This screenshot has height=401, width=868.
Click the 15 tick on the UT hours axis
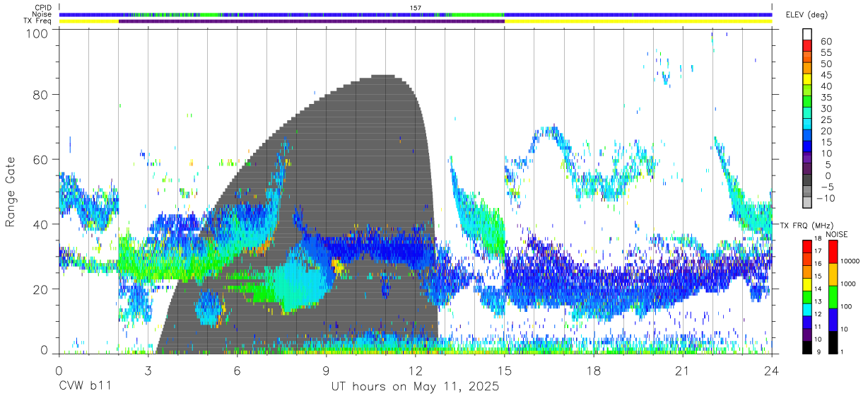click(504, 371)
